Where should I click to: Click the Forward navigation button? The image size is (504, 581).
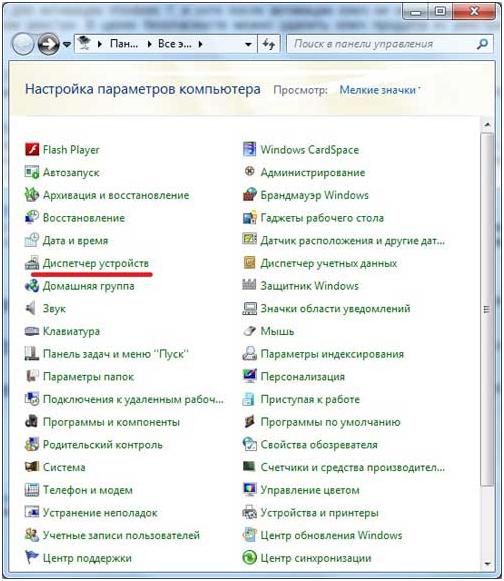(49, 44)
